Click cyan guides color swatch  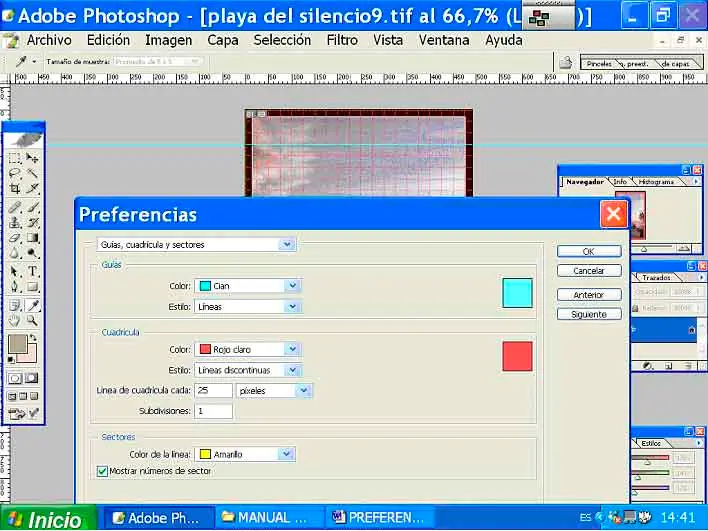pos(517,293)
